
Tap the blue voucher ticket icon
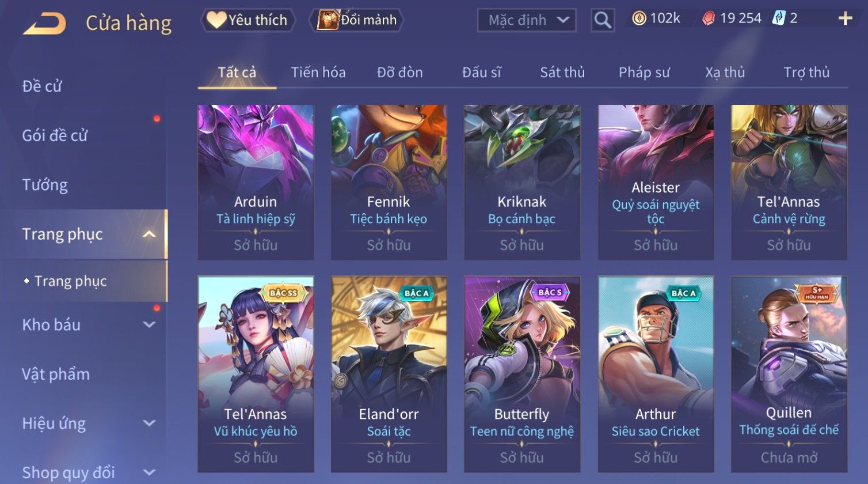778,18
